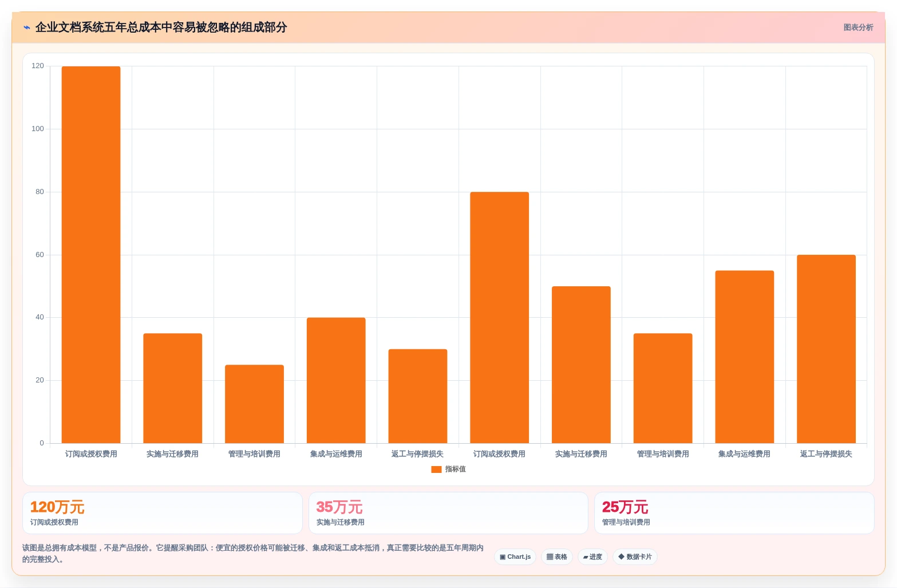Click the bar valued 25 for 管理与培训费用
Screen dimensions: 897x588
point(254,404)
